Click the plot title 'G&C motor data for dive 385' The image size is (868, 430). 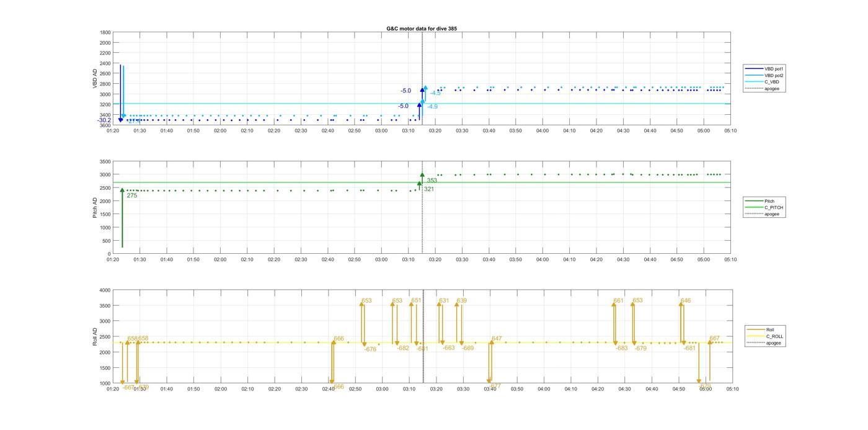[x=422, y=29]
